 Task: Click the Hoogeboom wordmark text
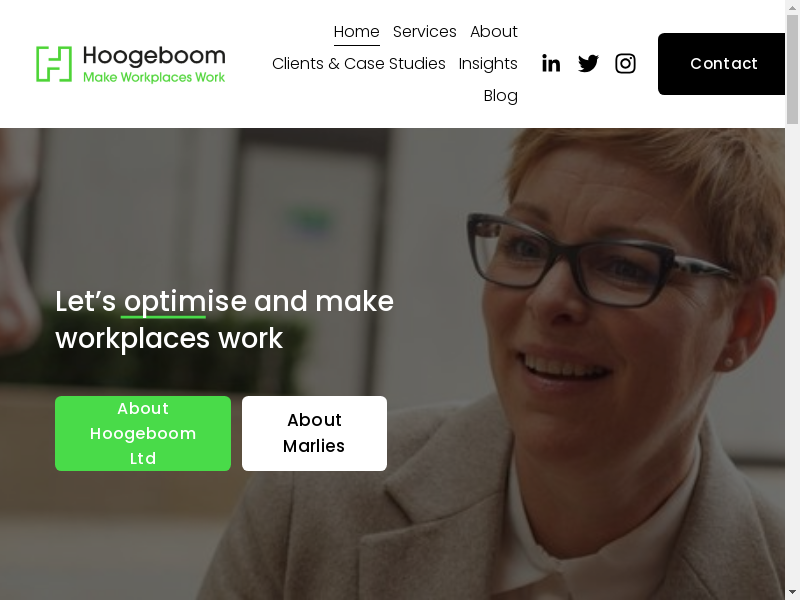tap(154, 56)
